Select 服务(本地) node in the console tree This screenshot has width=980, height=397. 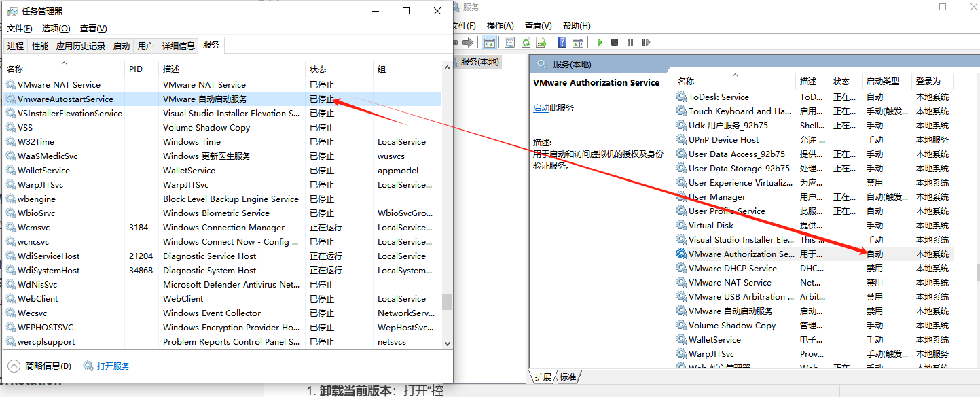click(x=479, y=62)
